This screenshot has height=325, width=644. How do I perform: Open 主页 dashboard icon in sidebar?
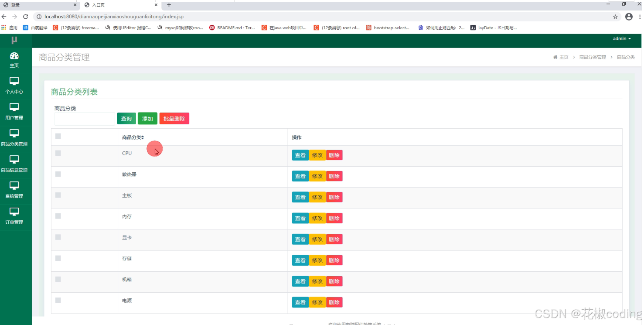point(14,55)
